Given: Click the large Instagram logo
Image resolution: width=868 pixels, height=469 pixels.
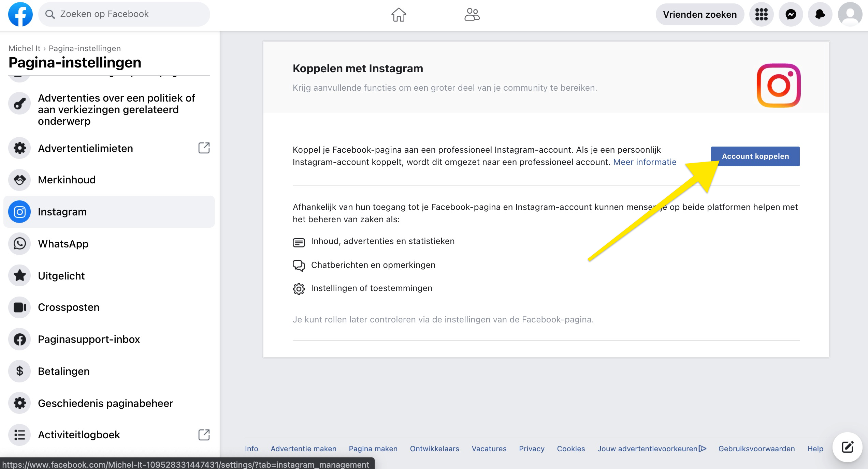Looking at the screenshot, I should tap(779, 85).
